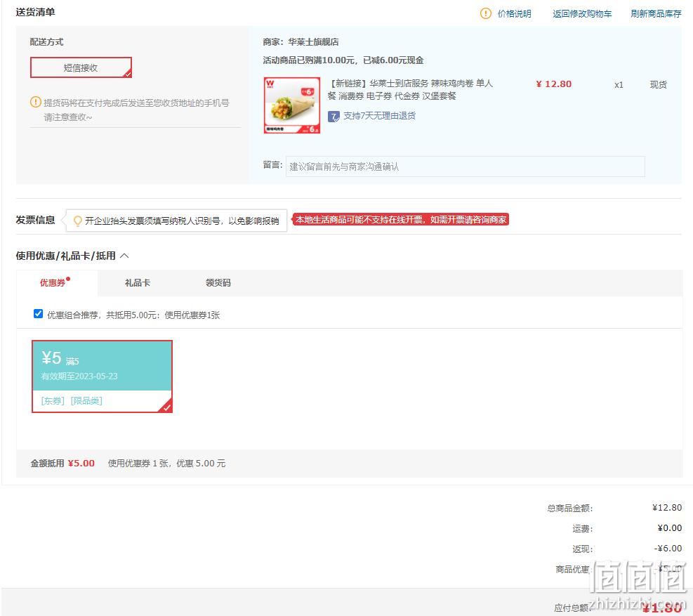
Task: Click the lightbulb icon in invoice tip
Action: [x=77, y=221]
